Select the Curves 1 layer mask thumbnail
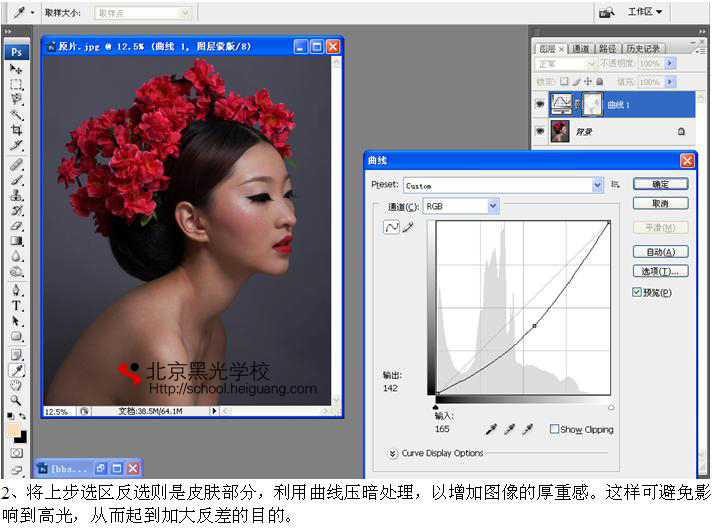This screenshot has width=715, height=528. tap(592, 104)
